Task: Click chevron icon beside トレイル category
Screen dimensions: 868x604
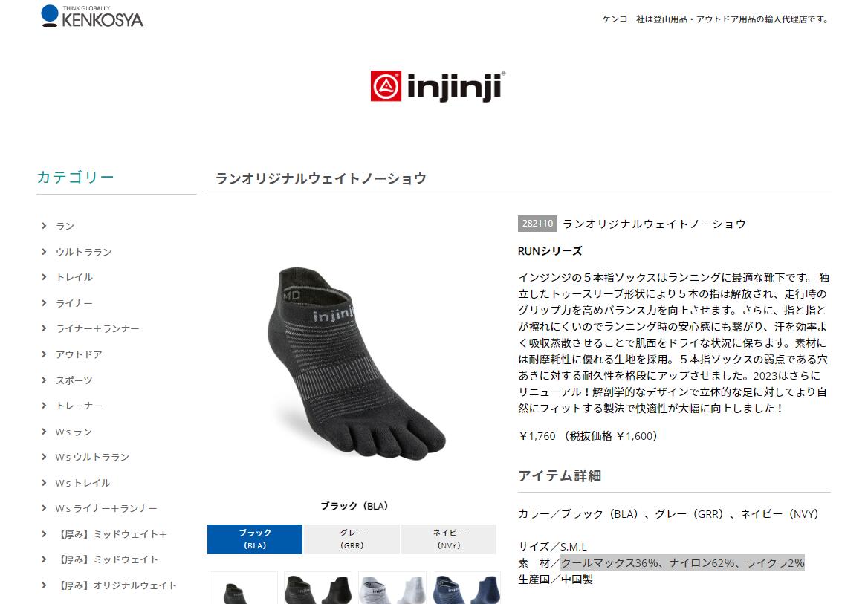Action: point(44,277)
